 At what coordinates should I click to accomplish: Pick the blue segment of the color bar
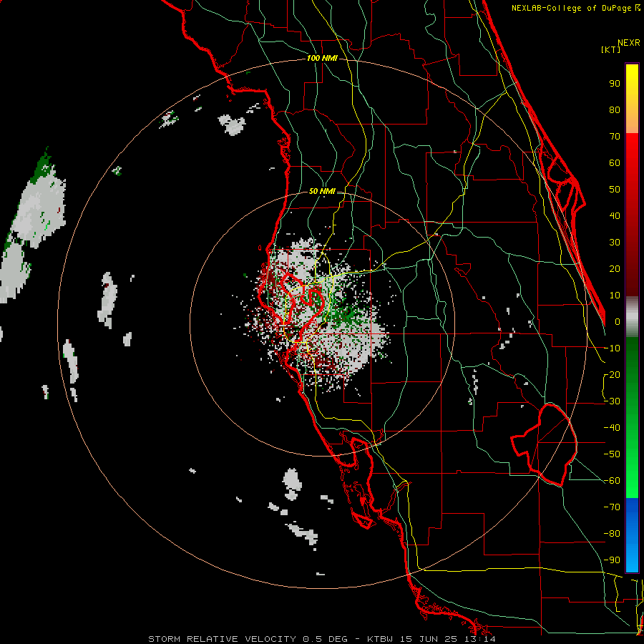(x=632, y=535)
